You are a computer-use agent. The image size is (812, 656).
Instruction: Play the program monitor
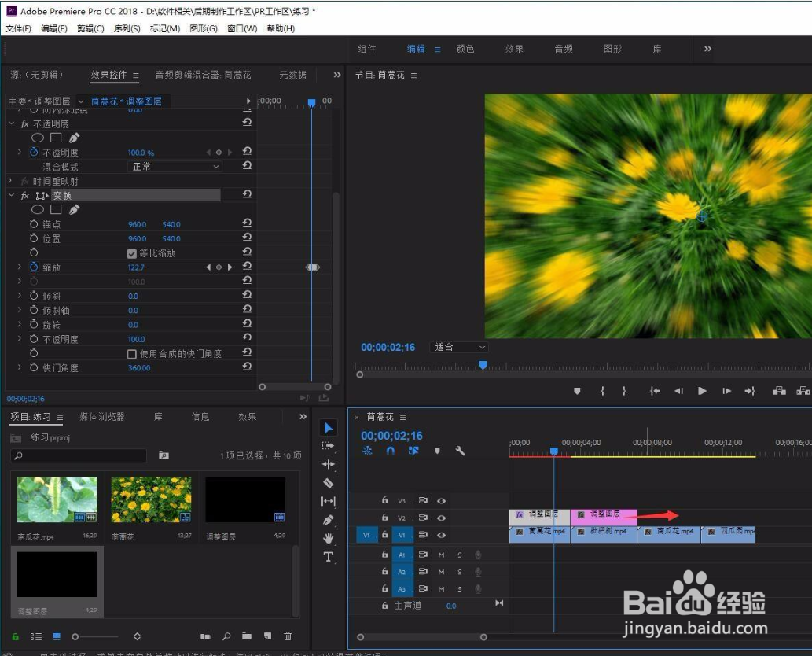(x=702, y=391)
